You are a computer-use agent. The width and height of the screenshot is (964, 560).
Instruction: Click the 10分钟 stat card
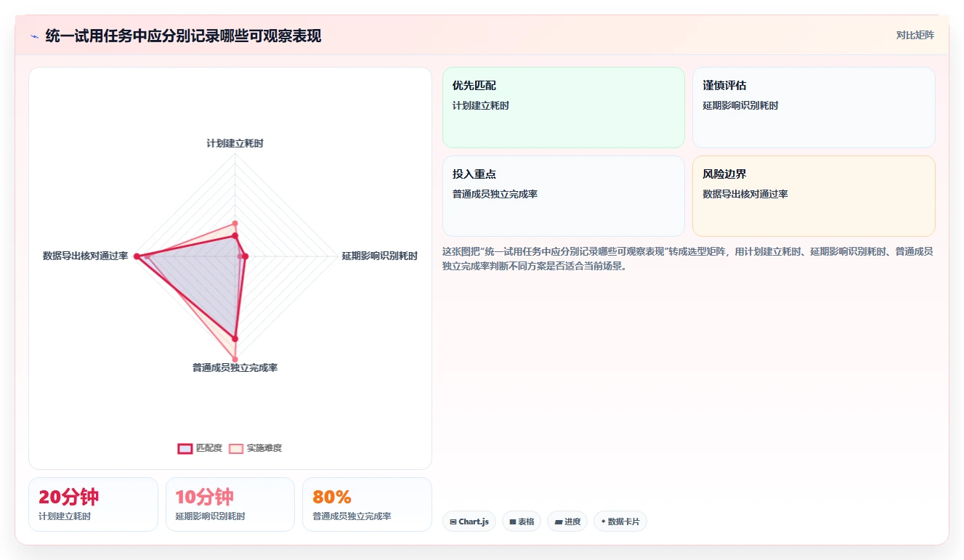pyautogui.click(x=230, y=504)
